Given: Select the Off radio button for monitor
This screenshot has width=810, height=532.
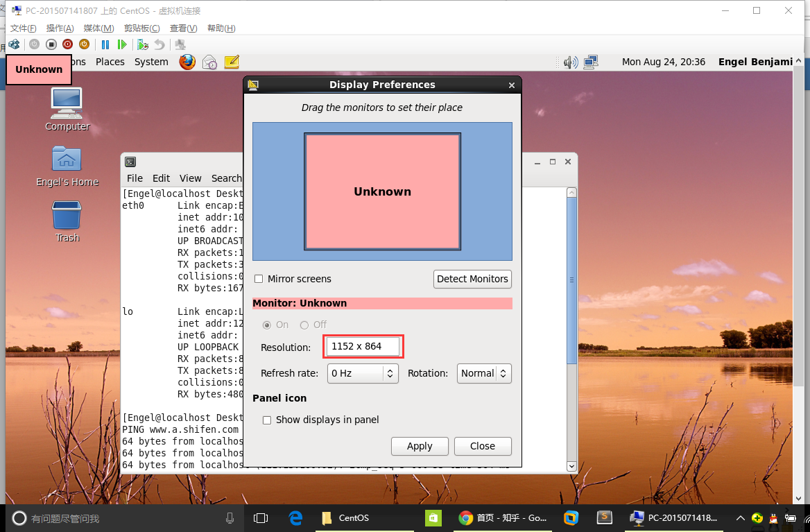Looking at the screenshot, I should coord(304,325).
